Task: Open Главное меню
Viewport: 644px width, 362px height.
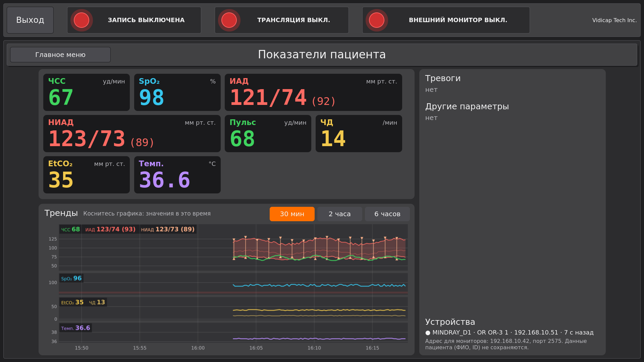Action: [x=60, y=55]
